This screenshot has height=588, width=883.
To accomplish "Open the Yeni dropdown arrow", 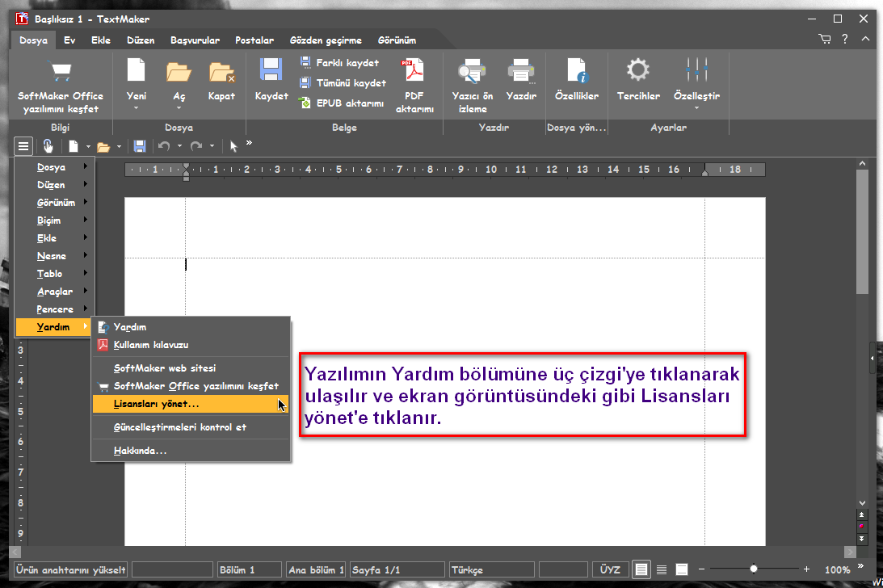I will click(137, 108).
